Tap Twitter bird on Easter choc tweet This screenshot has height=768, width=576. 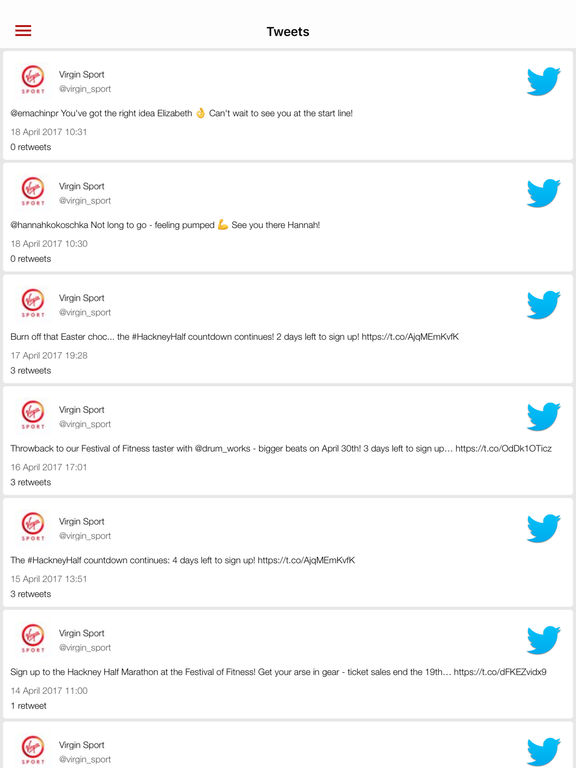tap(543, 304)
